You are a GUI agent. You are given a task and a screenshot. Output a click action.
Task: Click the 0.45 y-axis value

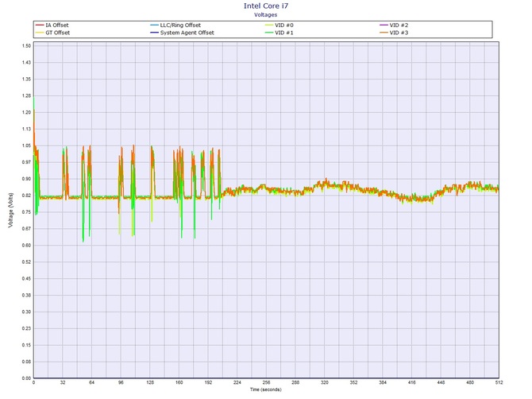(26, 279)
